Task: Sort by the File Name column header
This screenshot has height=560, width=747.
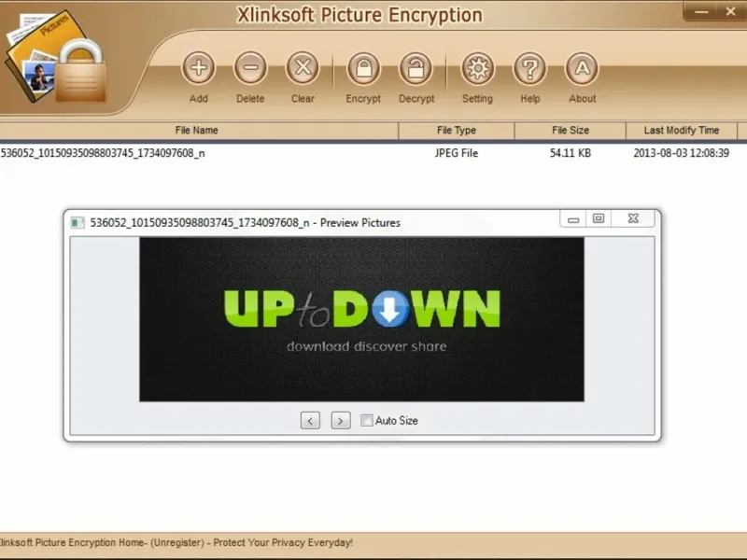Action: pyautogui.click(x=199, y=131)
